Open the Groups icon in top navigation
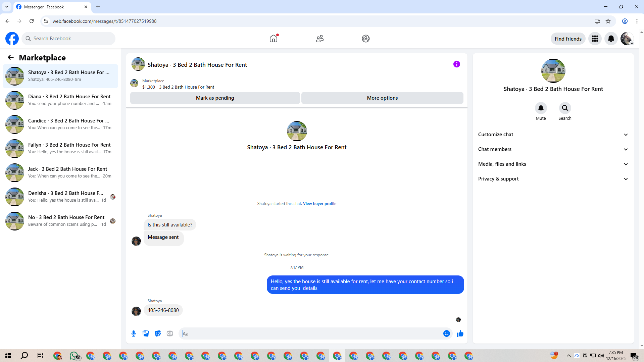This screenshot has width=644, height=362. (366, 39)
